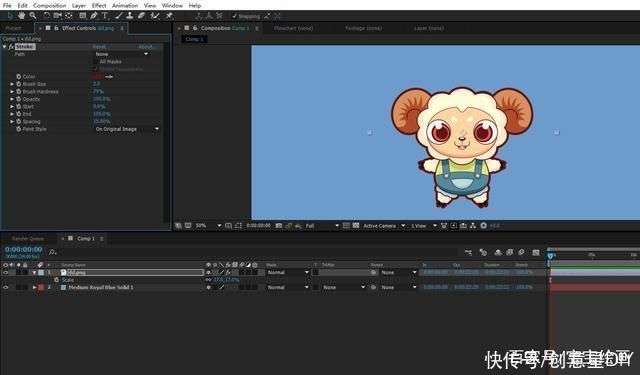Select the Pen tool
The width and height of the screenshot is (640, 375).
(94, 16)
